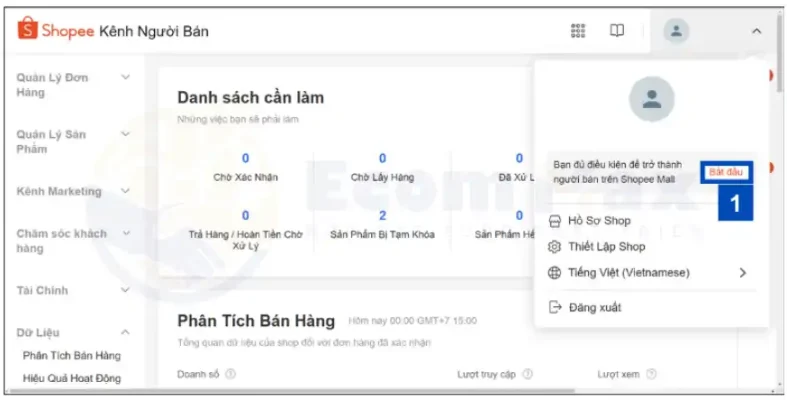Click the Chờ Xác Nhận count
787x400 pixels.
coord(245,159)
